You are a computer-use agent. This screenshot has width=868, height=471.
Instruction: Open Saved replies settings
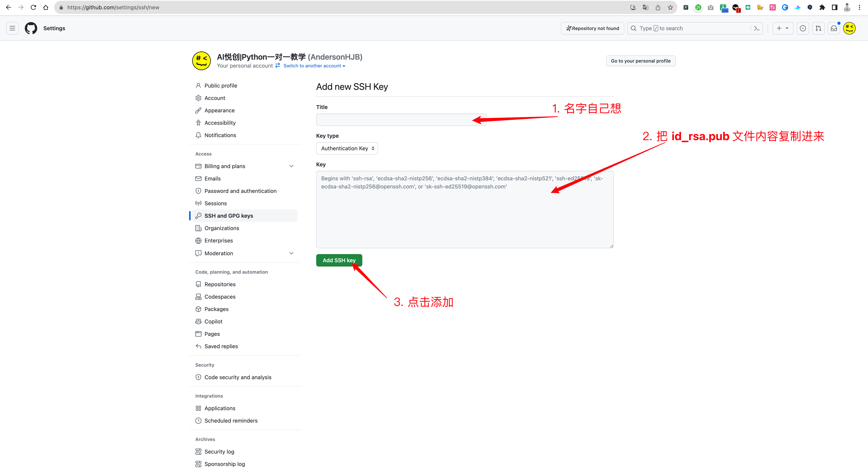pos(245,346)
